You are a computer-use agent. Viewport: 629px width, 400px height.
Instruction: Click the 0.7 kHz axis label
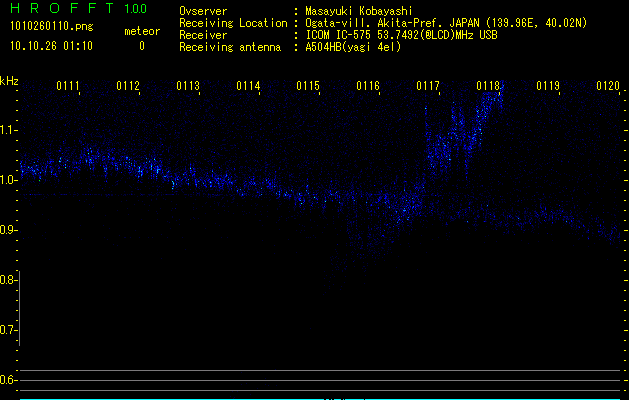point(7,330)
